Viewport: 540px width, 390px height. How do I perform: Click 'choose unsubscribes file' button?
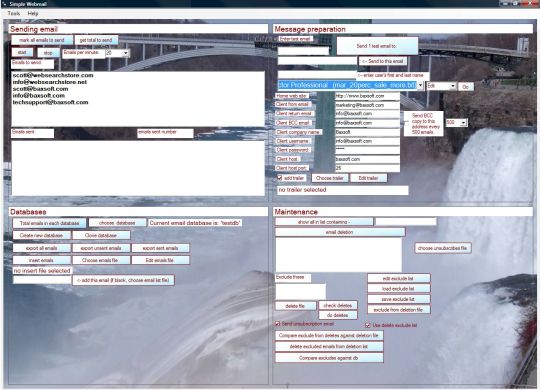coord(443,248)
